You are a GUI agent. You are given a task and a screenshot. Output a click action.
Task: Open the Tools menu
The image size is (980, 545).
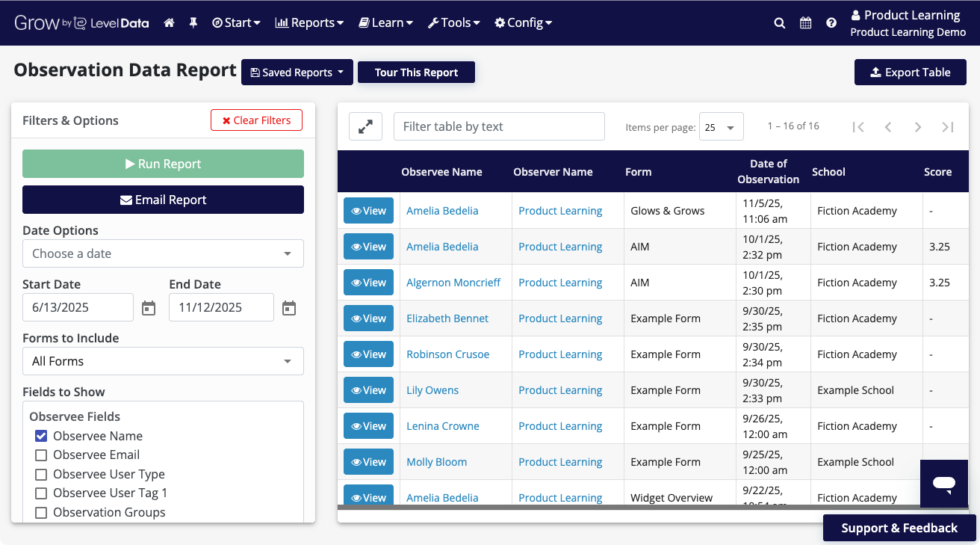(453, 23)
